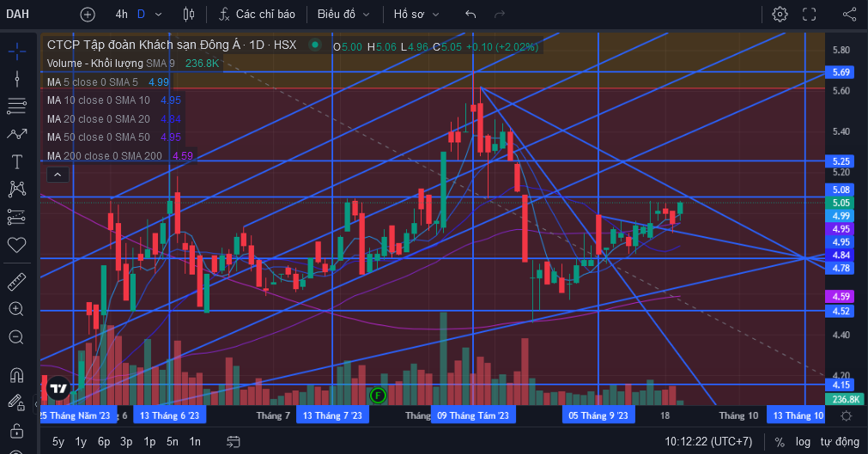The image size is (868, 454).
Task: Click the 13 Tháng 10 date label
Action: click(x=797, y=415)
